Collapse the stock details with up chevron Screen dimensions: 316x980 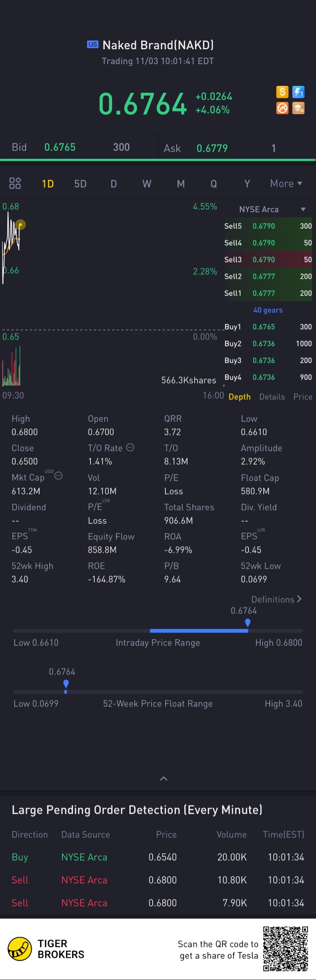(164, 779)
